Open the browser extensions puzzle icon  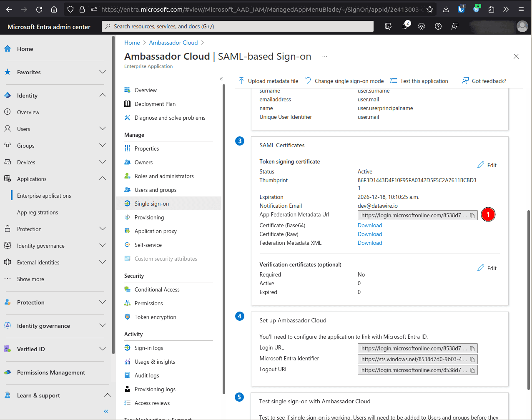pyautogui.click(x=491, y=9)
